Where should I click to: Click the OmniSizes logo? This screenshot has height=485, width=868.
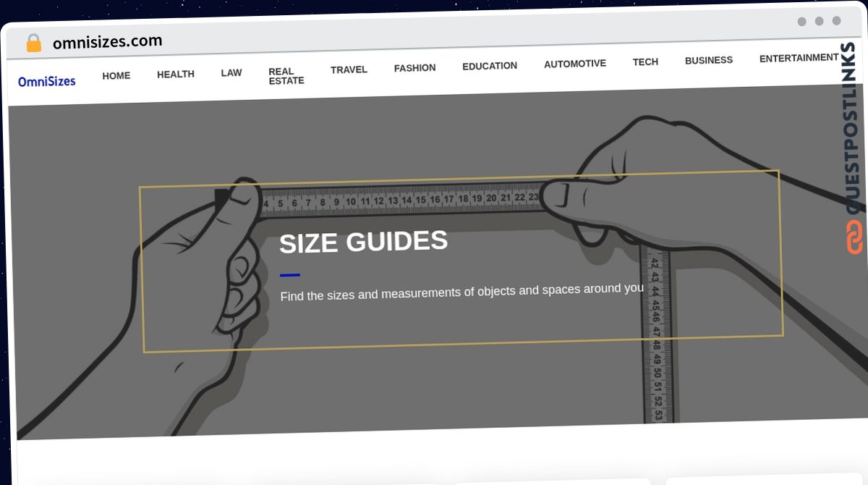click(47, 82)
